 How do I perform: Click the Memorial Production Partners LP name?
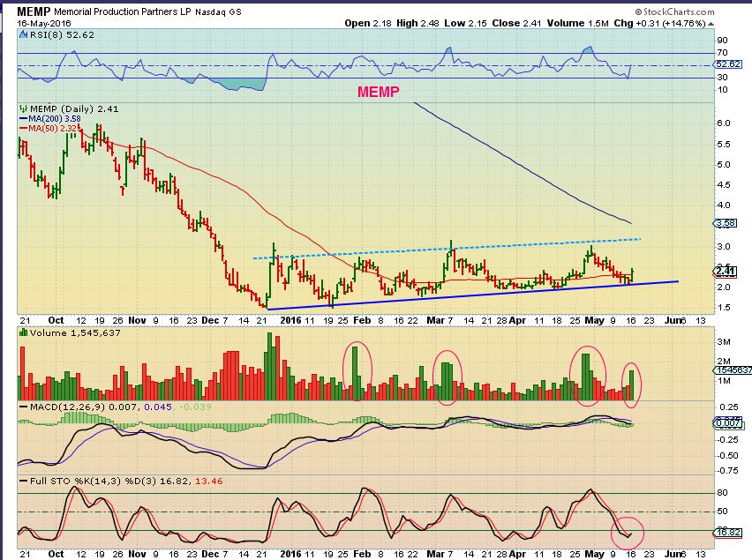[x=123, y=12]
